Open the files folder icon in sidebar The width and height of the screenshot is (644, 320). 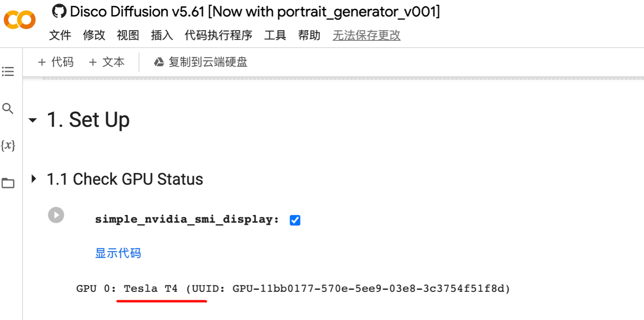coord(8,183)
